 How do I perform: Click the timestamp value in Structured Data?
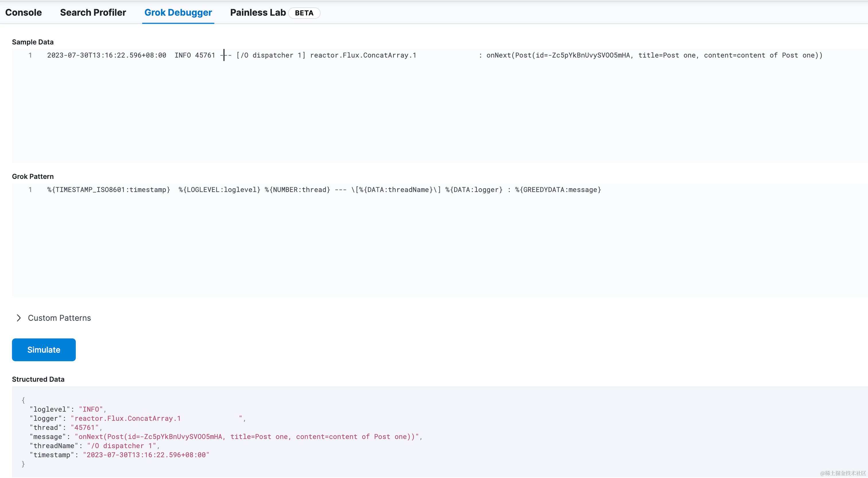pyautogui.click(x=146, y=455)
